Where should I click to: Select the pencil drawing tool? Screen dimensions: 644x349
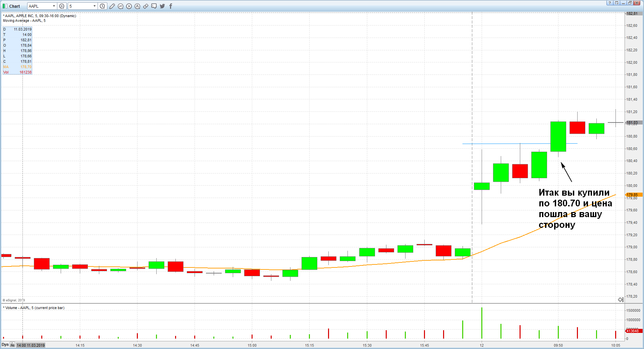pos(112,6)
